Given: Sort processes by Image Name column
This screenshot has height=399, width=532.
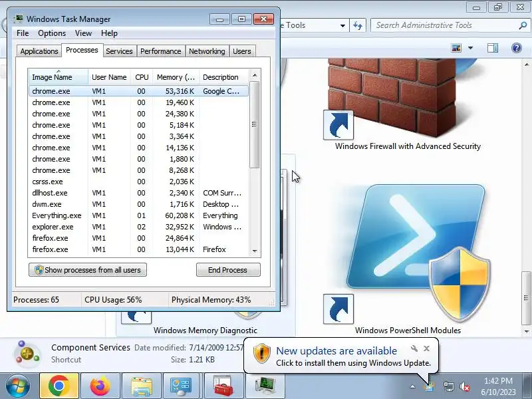Looking at the screenshot, I should 59,77.
